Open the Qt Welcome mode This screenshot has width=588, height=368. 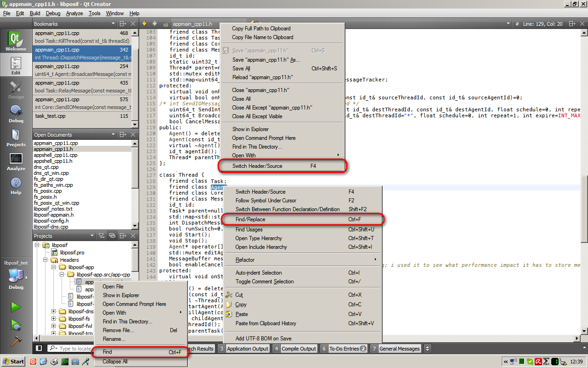pos(16,41)
